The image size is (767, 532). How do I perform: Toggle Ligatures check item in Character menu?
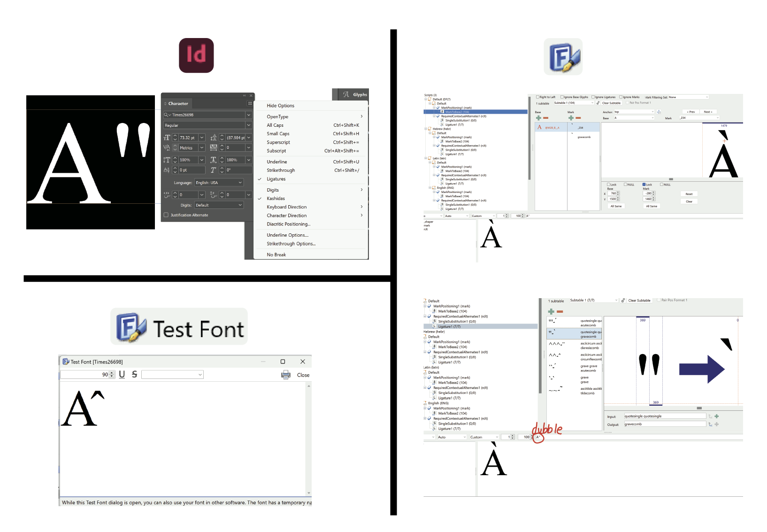[x=276, y=179]
